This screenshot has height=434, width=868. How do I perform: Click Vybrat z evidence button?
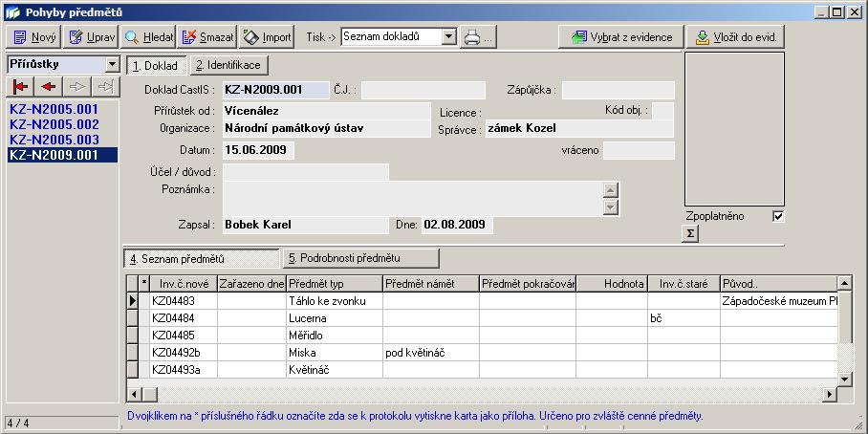[x=621, y=37]
